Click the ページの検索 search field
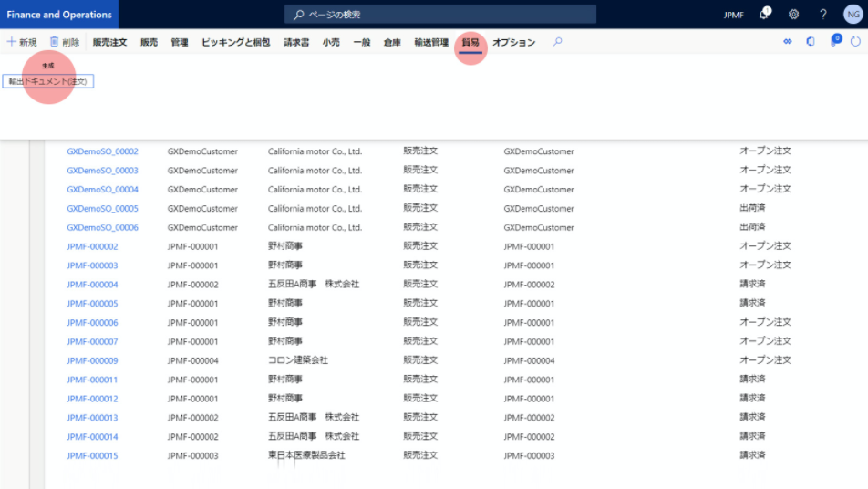868x489 pixels. coord(440,15)
